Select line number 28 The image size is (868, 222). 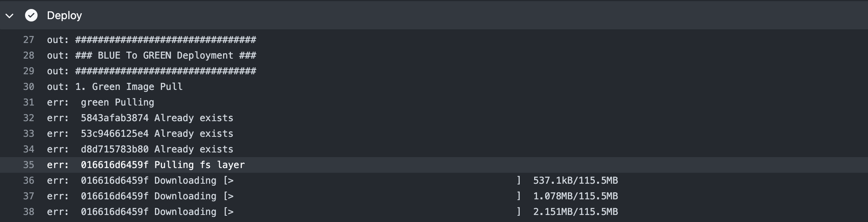click(x=29, y=55)
